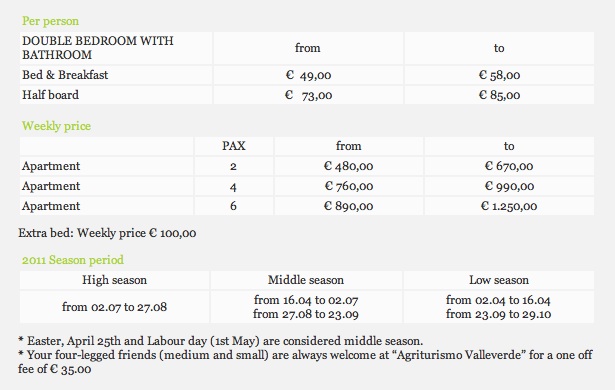
Task: Select the 'from 23.09 to 29.10' date range
Action: pos(499,314)
